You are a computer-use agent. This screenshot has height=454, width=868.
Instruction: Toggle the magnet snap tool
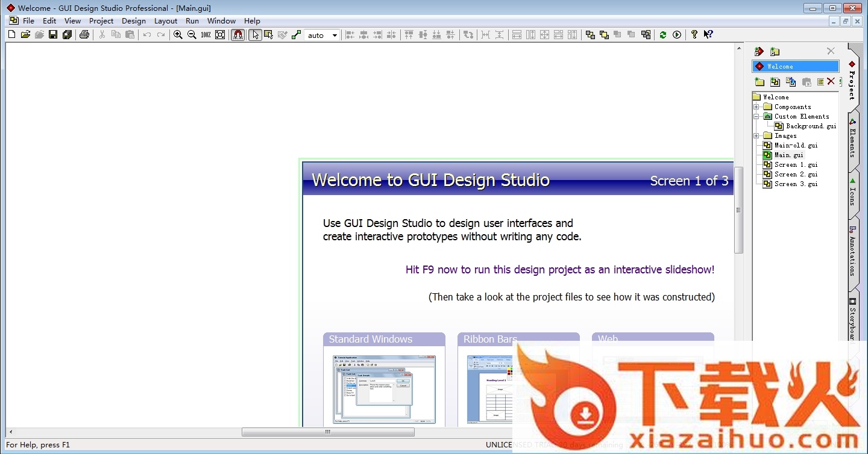click(238, 35)
